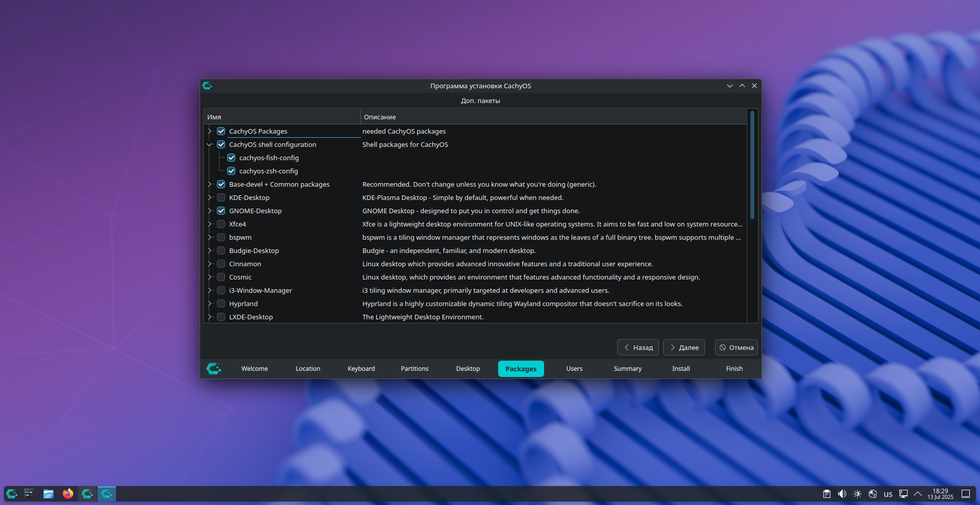Tick the Budgie-Desktop checkbox
This screenshot has height=505, width=980.
coord(221,251)
